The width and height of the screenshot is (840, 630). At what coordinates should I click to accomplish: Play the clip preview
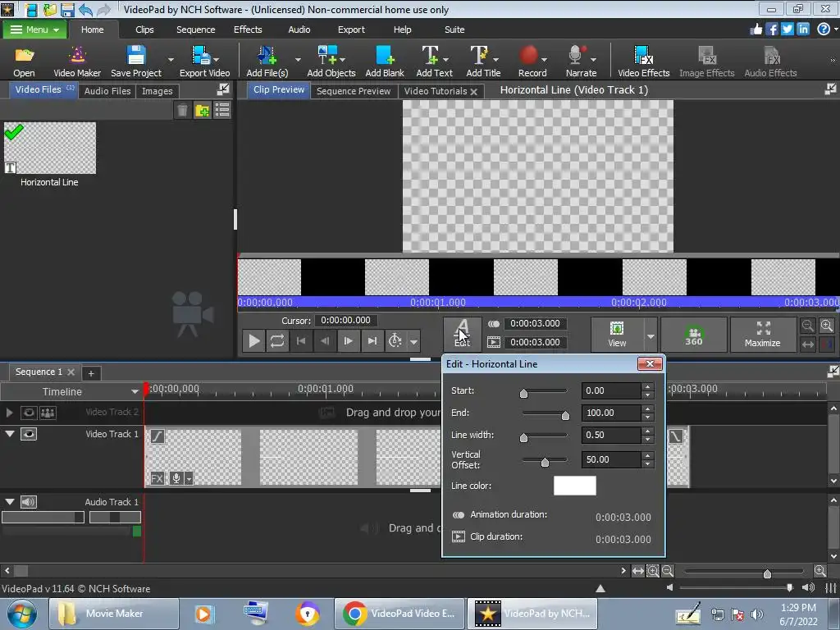[x=254, y=340]
